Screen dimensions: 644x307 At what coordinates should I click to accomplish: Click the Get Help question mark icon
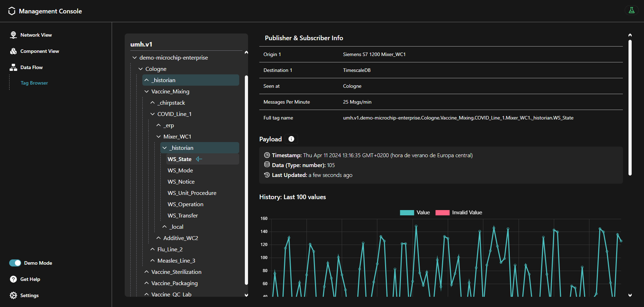tap(13, 279)
